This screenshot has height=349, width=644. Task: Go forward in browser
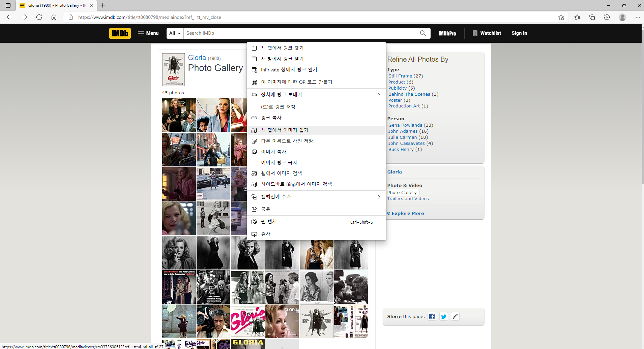(24, 17)
